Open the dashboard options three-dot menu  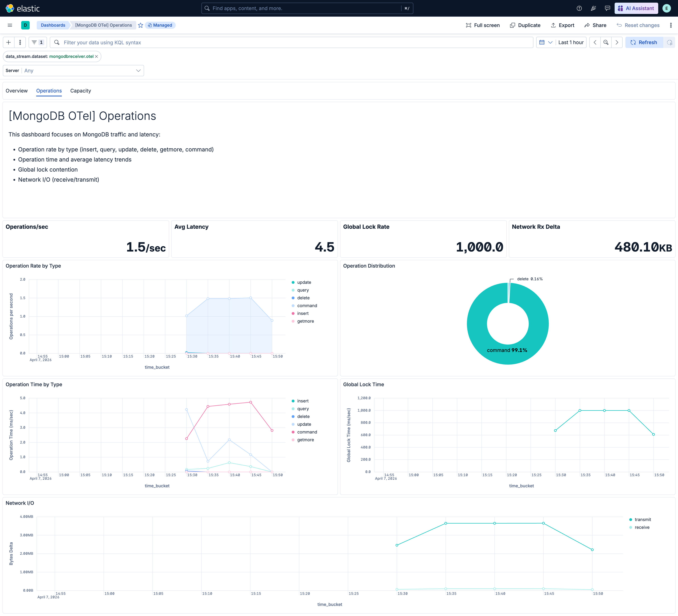click(671, 25)
